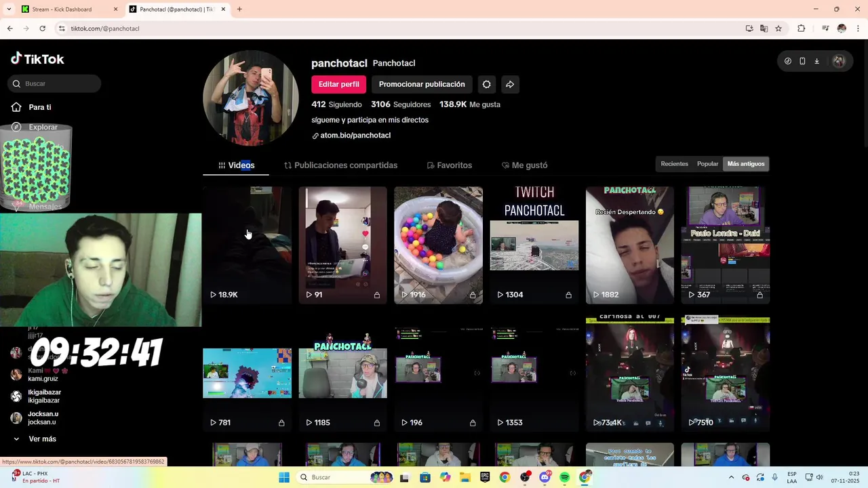
Task: Click the browser address bar URL
Action: (x=105, y=28)
